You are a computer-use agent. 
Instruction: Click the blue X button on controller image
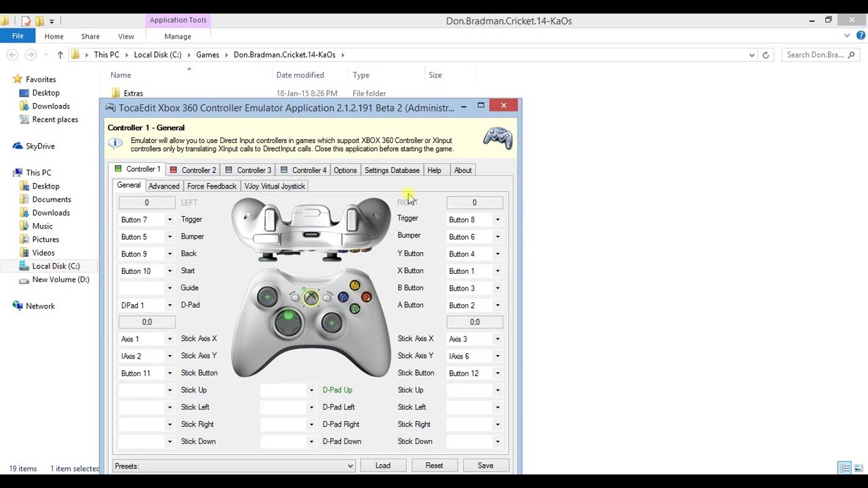(343, 297)
